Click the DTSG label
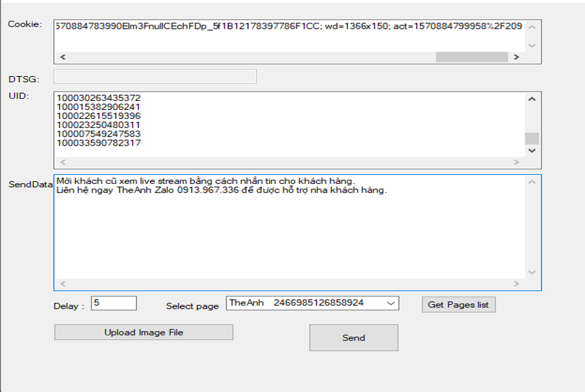Viewport: 585px width, 392px height. pyautogui.click(x=24, y=79)
